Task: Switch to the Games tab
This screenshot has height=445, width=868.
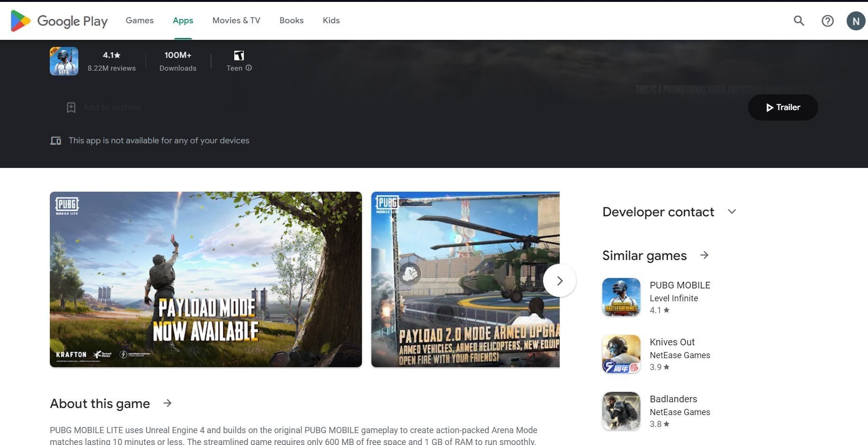Action: [139, 20]
